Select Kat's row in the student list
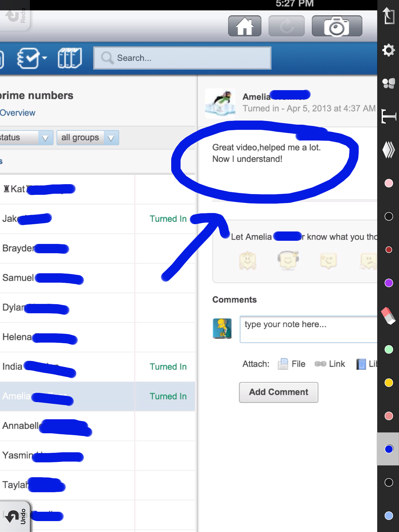 97,189
